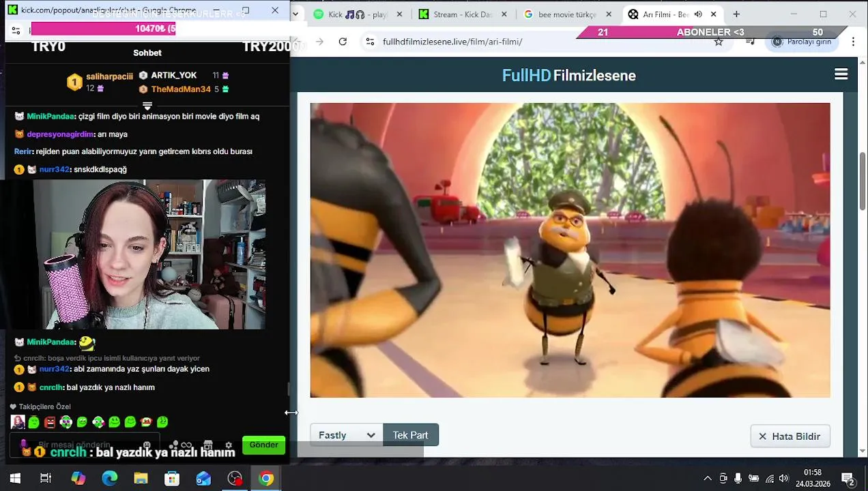Screen dimensions: 868x491
Task: Open File Explorer from the taskbar
Action: pos(141,478)
